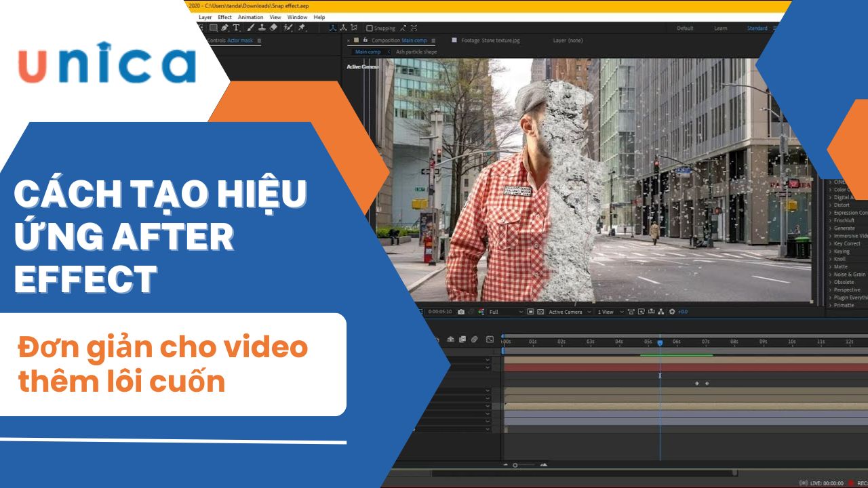This screenshot has width=868, height=488.
Task: Switch to the Ash particle shape tab
Action: point(416,52)
